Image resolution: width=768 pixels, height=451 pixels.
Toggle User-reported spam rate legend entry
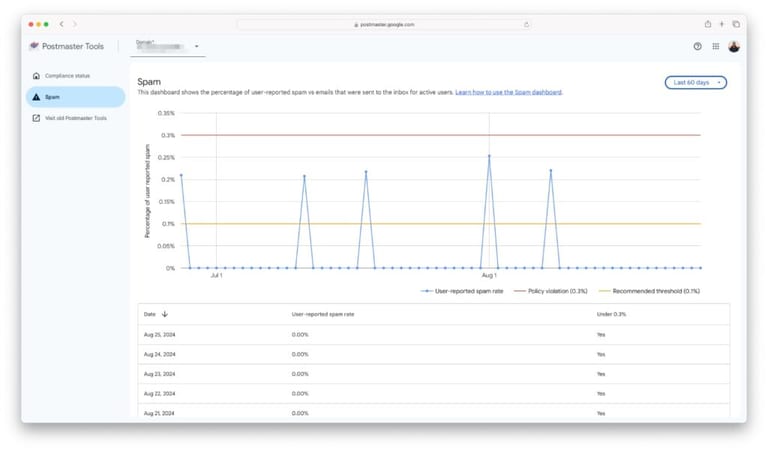click(x=462, y=291)
